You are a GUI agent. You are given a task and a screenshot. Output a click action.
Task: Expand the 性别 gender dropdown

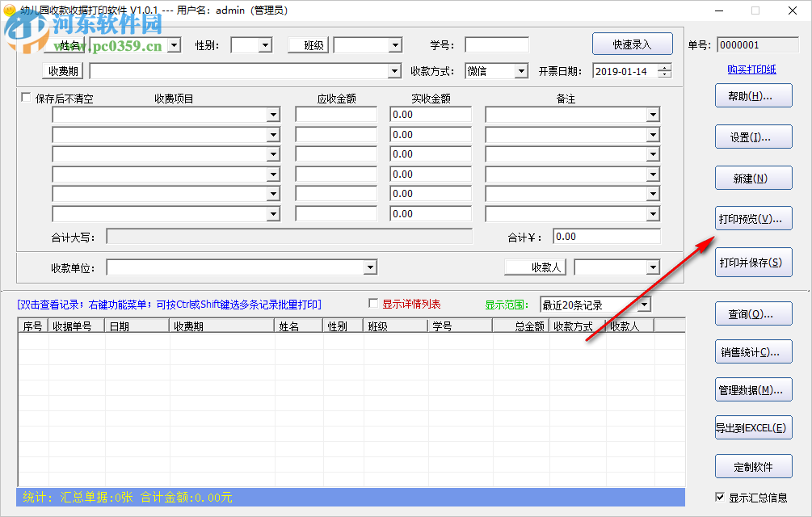click(266, 45)
